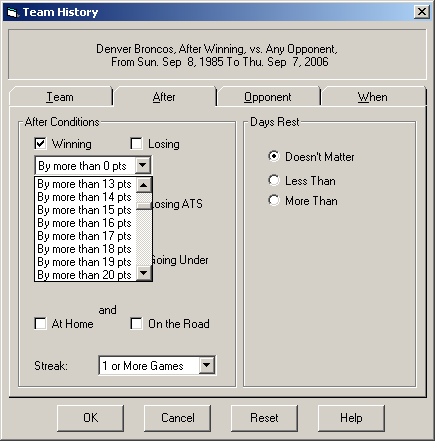Collapse the By more than 0 pts dropdown
This screenshot has width=435, height=441.
pyautogui.click(x=142, y=165)
